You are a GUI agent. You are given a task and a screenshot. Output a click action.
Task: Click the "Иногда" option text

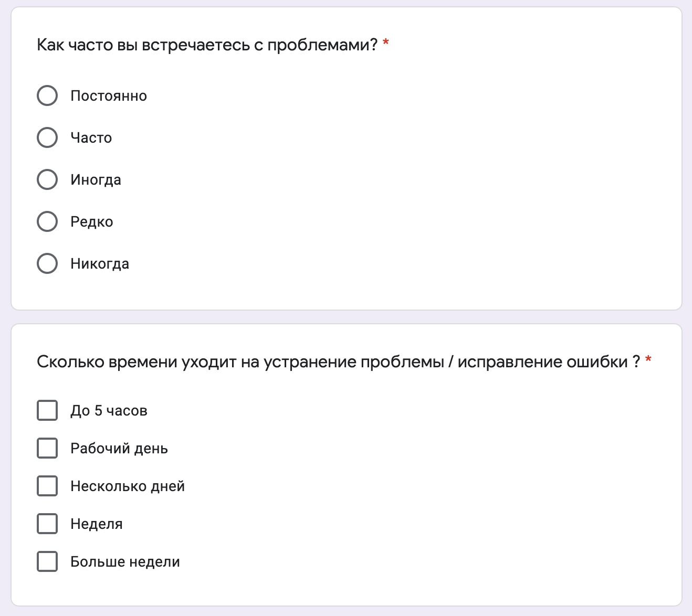click(x=96, y=180)
